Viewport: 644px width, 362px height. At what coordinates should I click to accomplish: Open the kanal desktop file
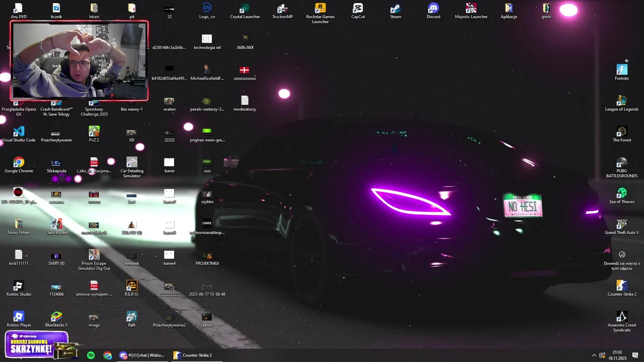click(x=207, y=319)
